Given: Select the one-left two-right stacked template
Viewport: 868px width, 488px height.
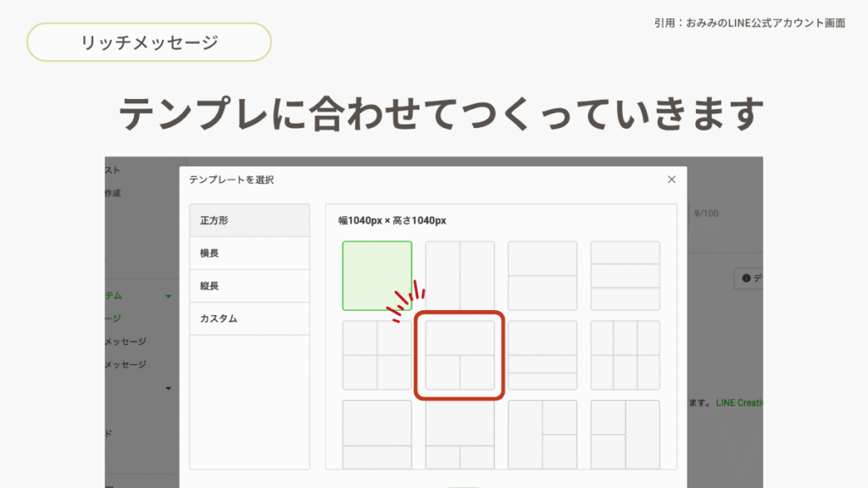Looking at the screenshot, I should tap(542, 434).
